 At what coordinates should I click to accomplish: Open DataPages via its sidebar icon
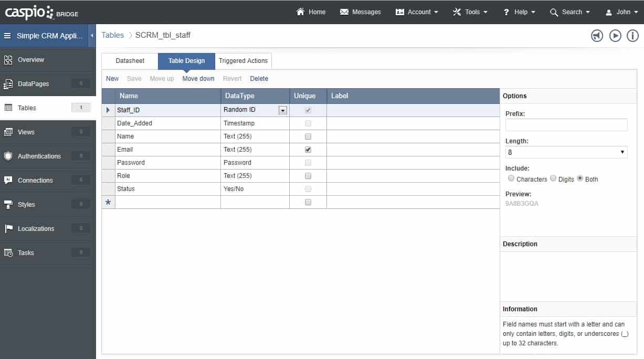[x=8, y=84]
